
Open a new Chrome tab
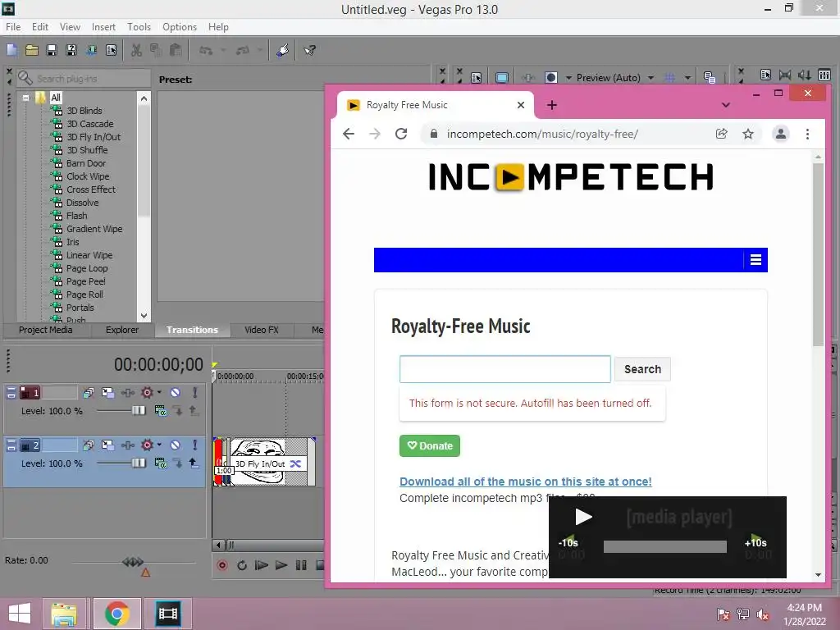click(x=552, y=105)
